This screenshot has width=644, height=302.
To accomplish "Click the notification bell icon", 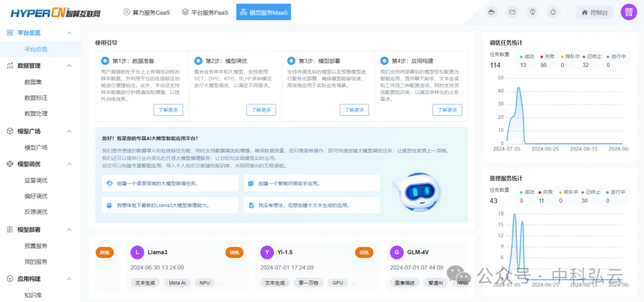I will (553, 12).
